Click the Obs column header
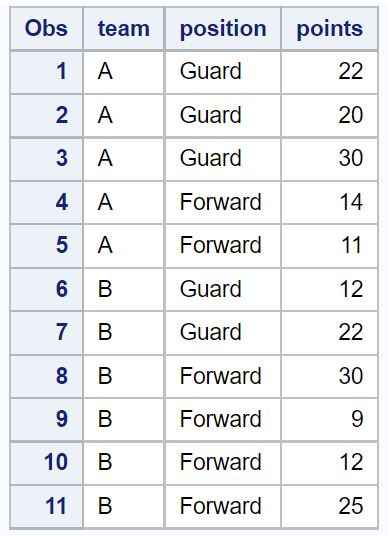Screen dimensions: 388x536 [46, 28]
